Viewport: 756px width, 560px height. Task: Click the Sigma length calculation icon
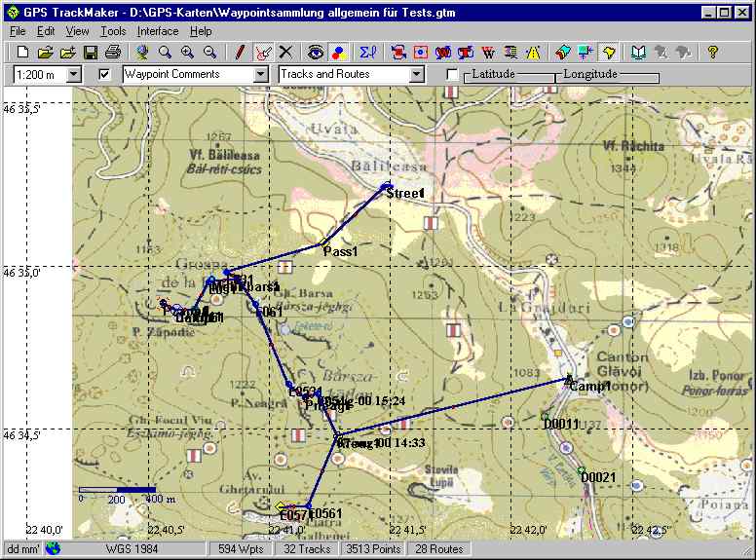pyautogui.click(x=368, y=52)
